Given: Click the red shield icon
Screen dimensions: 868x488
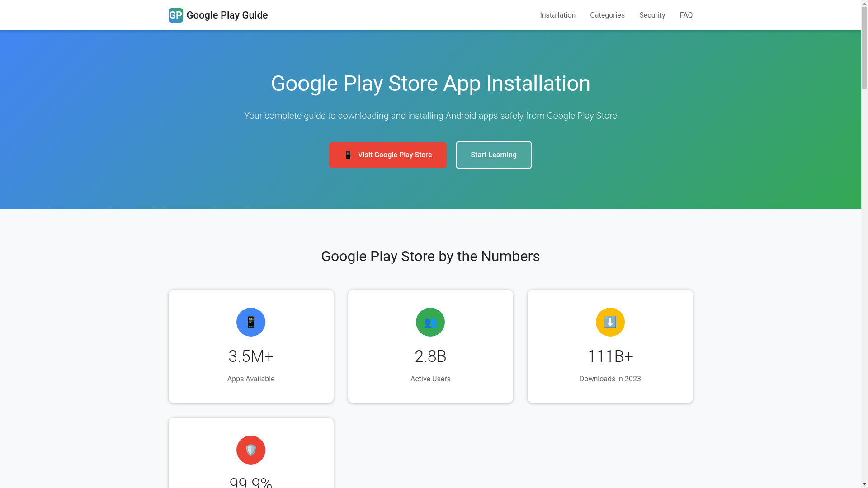Looking at the screenshot, I should [x=251, y=450].
